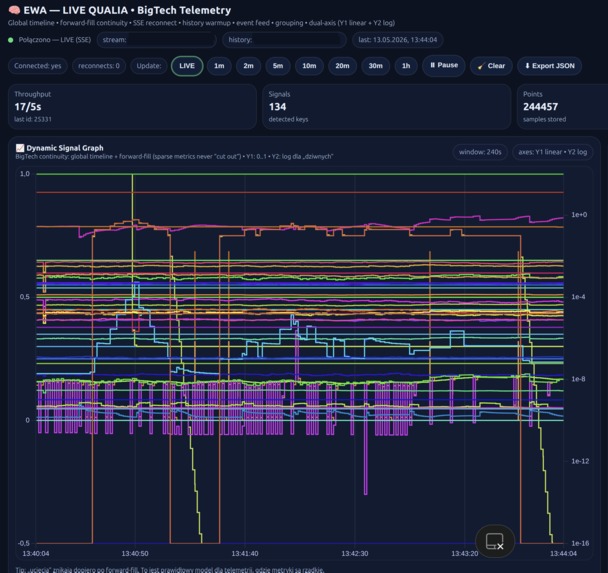
Task: Click the 1e-16 right axis label
Action: coord(580,544)
